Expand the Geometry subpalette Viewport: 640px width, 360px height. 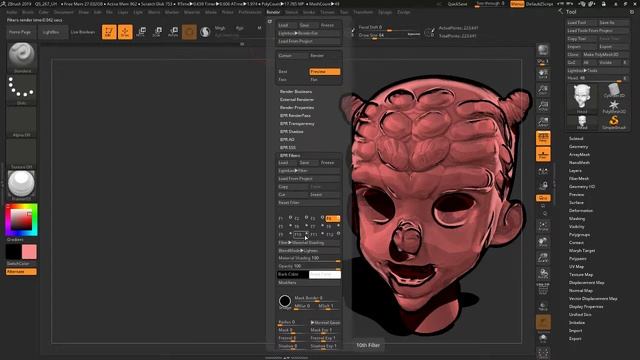click(578, 147)
